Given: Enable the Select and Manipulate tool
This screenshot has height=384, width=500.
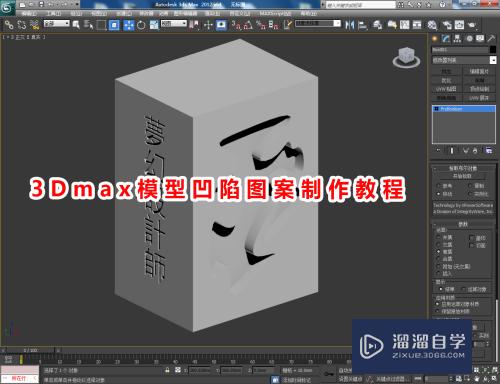Looking at the screenshot, I should click(x=208, y=25).
